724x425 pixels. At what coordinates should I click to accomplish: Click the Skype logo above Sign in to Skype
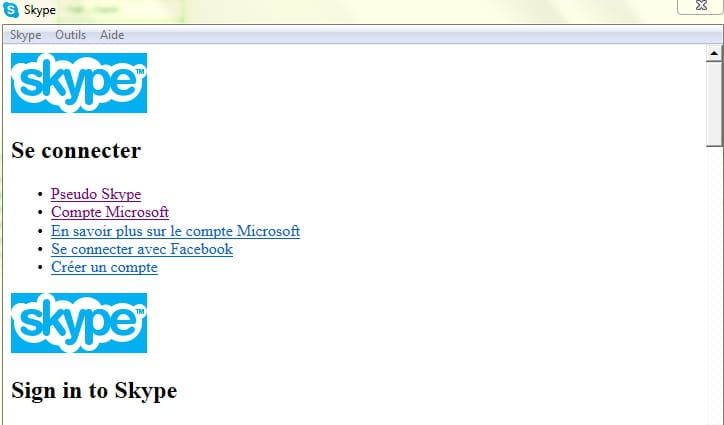click(79, 323)
